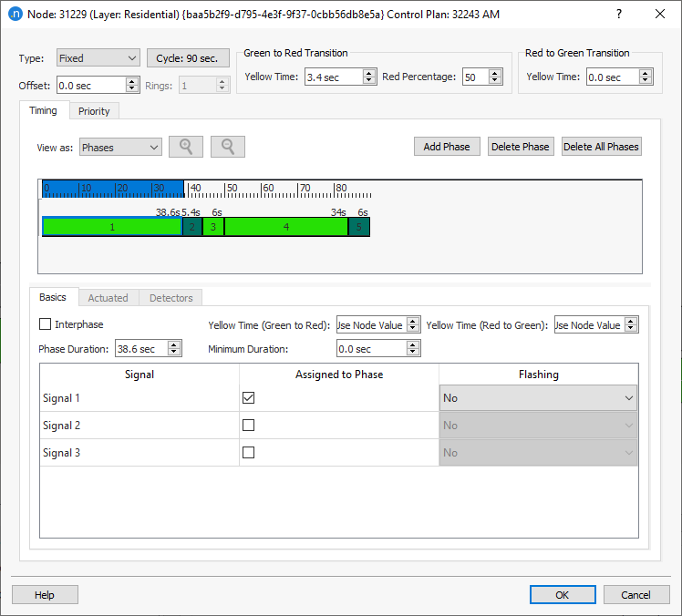Expand the View as Phases dropdown
Screen dimensions: 682x616
click(120, 147)
